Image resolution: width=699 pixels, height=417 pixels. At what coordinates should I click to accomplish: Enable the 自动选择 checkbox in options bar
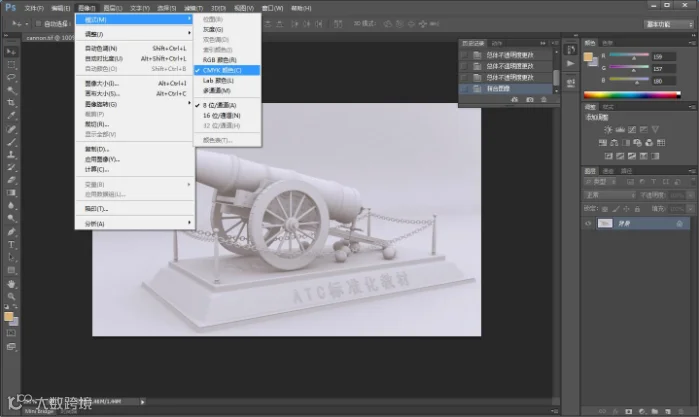(x=38, y=24)
